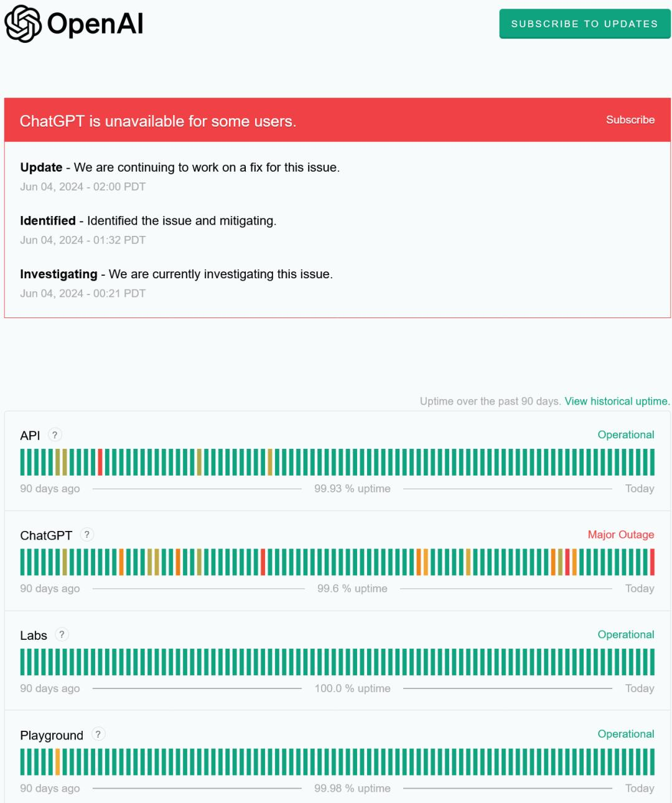This screenshot has width=672, height=803.
Task: Click the ChatGPT Major Outage status label
Action: [x=620, y=535]
